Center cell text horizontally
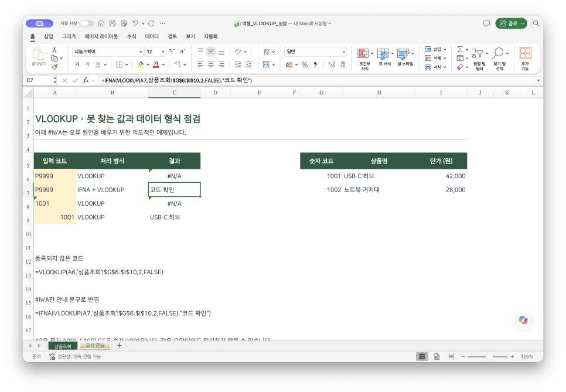Viewport: 566px width, 392px height. tap(211, 64)
